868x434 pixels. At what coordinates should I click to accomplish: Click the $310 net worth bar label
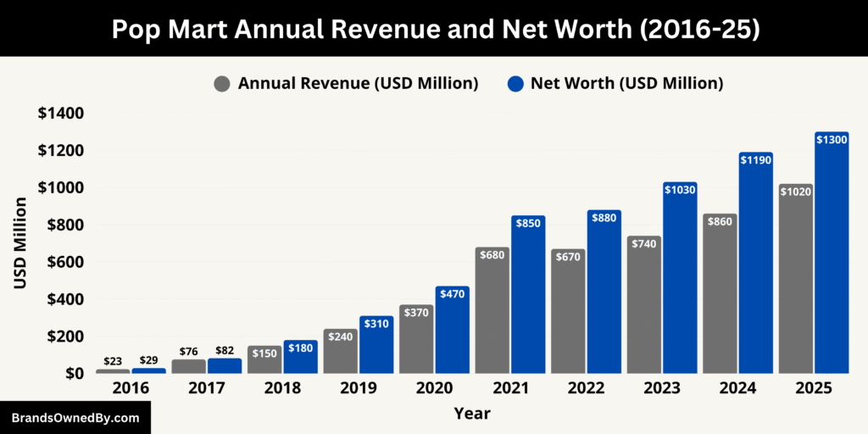377,325
